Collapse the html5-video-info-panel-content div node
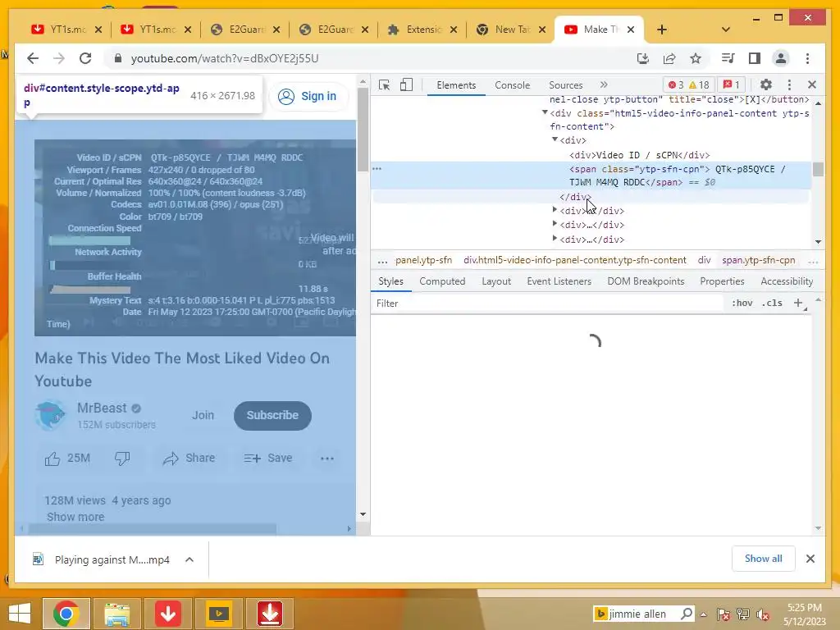The image size is (840, 630). click(545, 112)
